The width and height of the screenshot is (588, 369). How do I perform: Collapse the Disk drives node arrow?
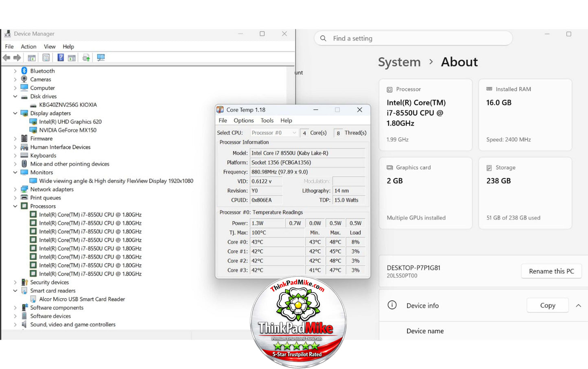[15, 96]
